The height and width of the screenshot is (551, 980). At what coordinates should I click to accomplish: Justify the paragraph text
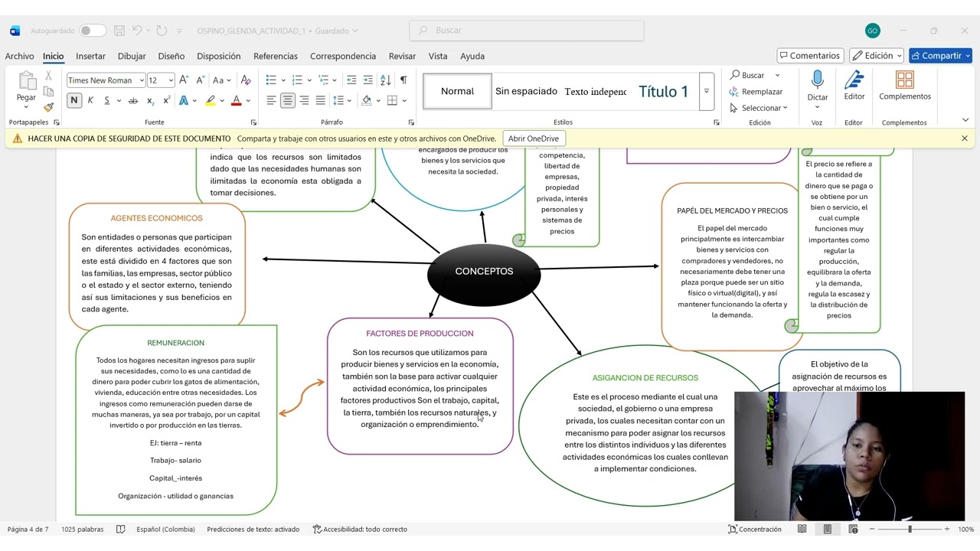coord(320,100)
